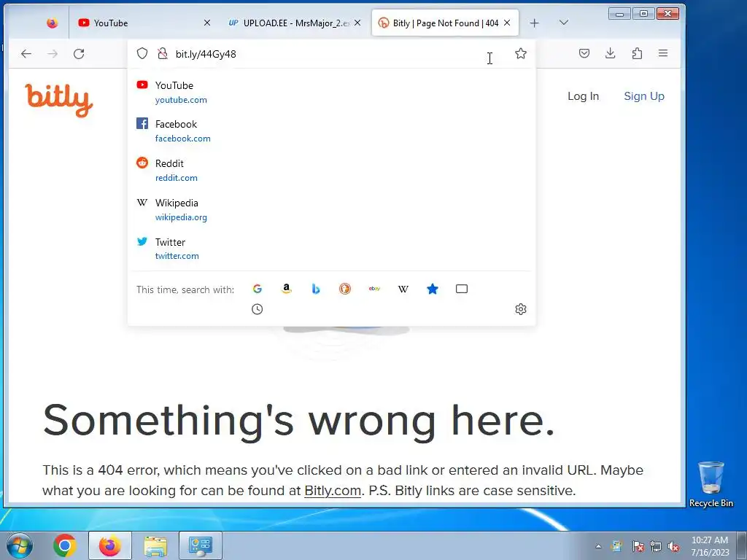The width and height of the screenshot is (747, 560).
Task: Follow the Bitly.com link in error text
Action: (333, 491)
